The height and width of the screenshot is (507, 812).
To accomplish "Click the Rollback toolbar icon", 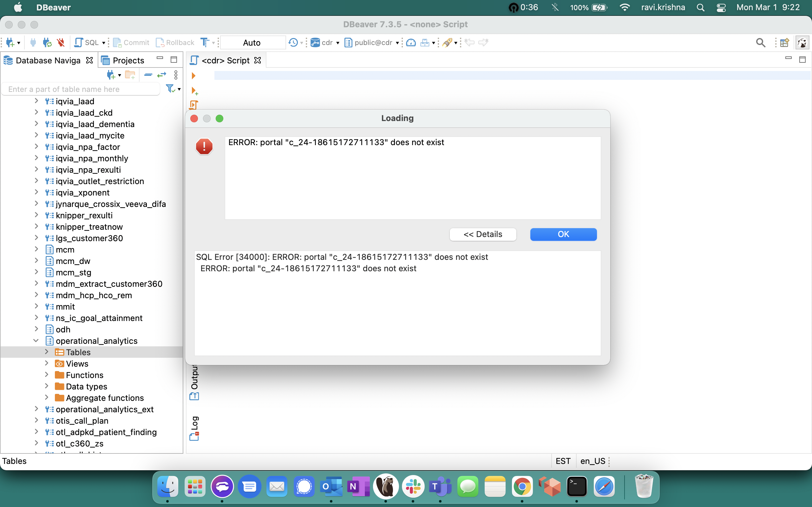I will (174, 42).
